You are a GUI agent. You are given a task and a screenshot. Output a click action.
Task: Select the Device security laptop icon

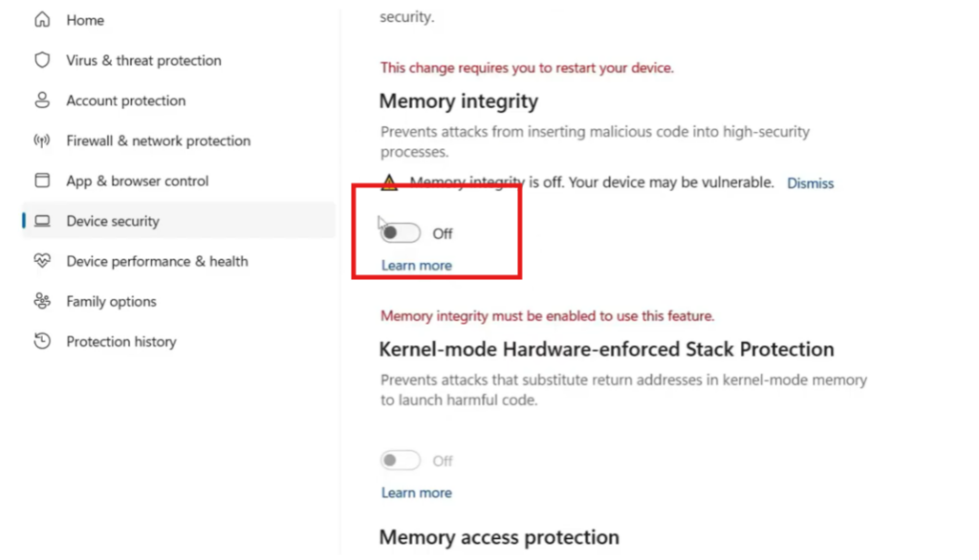41,221
